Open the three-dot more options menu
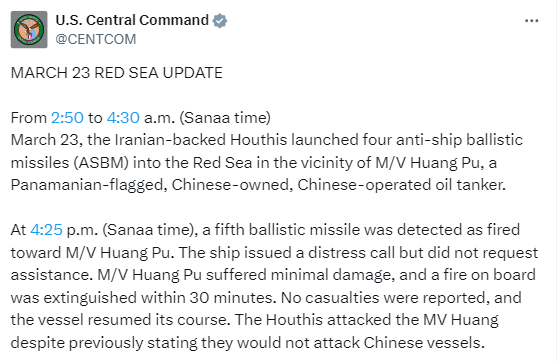The width and height of the screenshot is (560, 361). point(531,21)
